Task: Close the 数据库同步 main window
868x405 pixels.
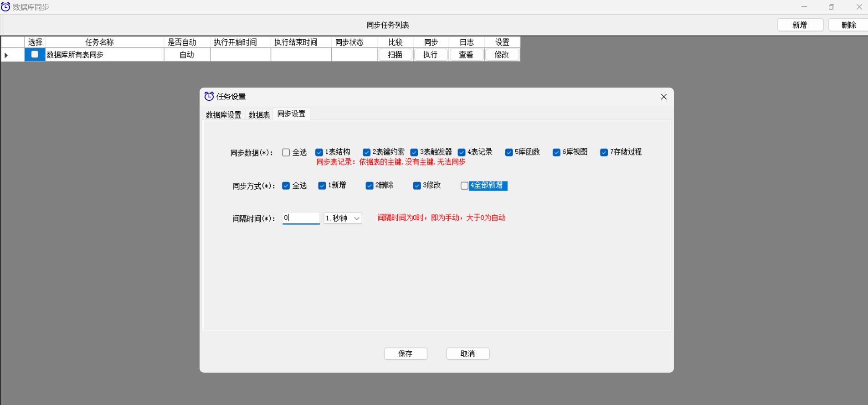Action: pos(859,7)
